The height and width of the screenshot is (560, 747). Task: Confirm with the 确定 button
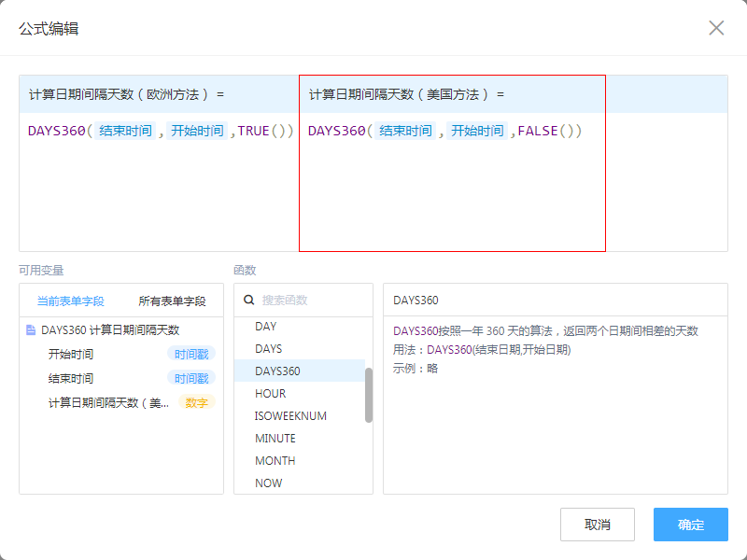pyautogui.click(x=690, y=525)
